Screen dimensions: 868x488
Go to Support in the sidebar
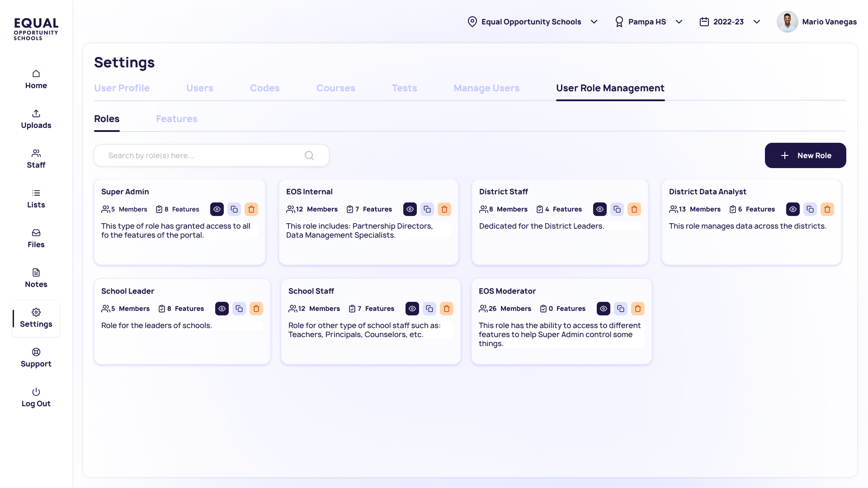click(36, 358)
